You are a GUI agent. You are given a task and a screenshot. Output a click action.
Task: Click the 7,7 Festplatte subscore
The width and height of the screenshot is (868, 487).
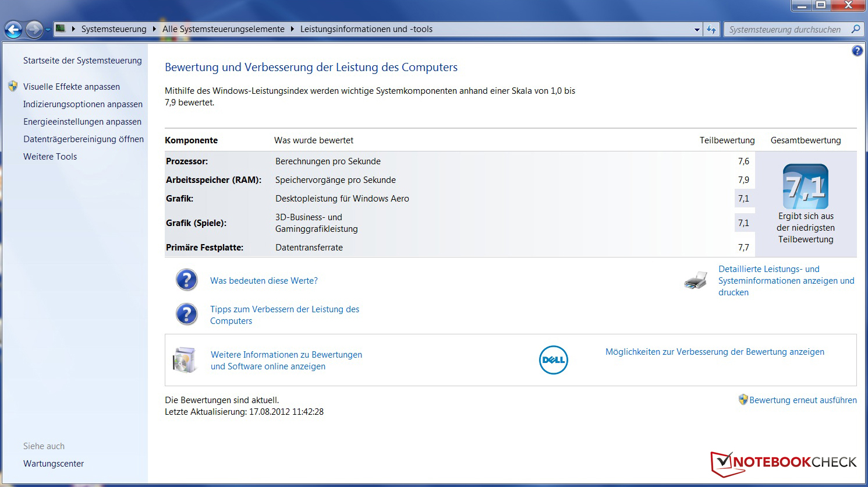click(x=743, y=248)
